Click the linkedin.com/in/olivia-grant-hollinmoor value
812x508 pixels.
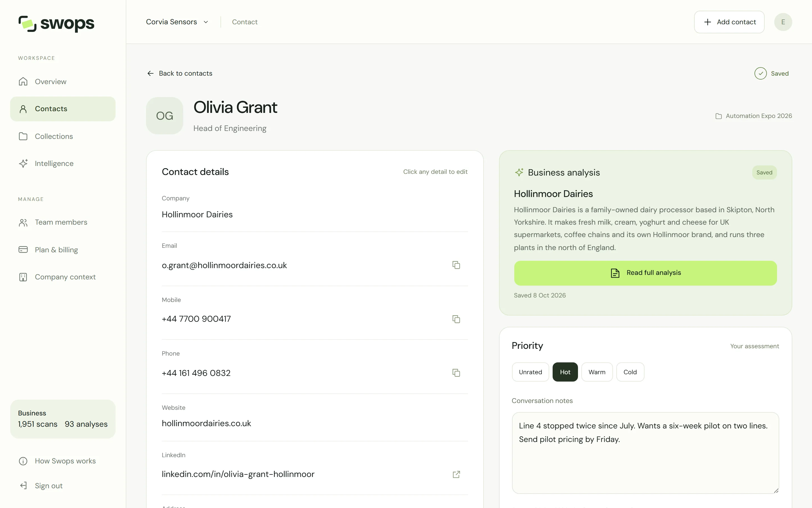238,474
